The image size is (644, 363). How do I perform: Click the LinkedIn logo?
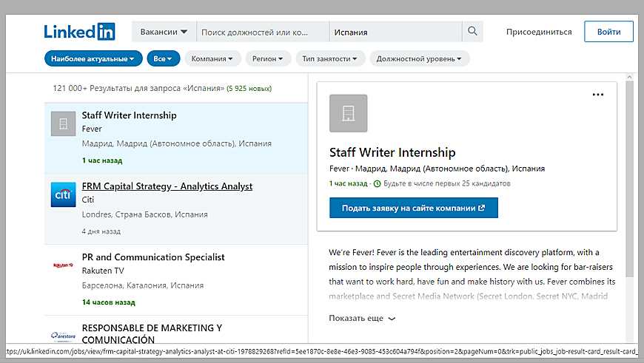pos(79,32)
